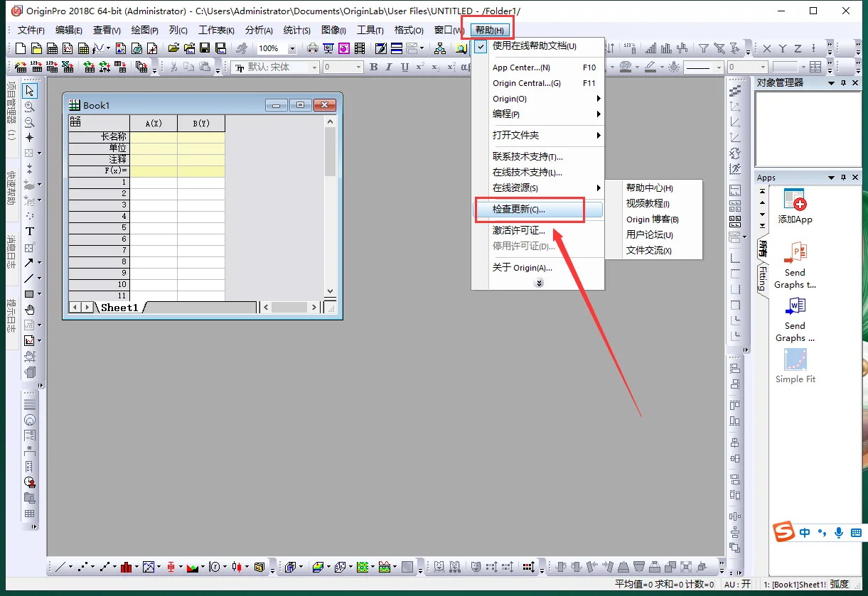868x596 pixels.
Task: Open the 100% zoom level dropdown
Action: tap(292, 49)
